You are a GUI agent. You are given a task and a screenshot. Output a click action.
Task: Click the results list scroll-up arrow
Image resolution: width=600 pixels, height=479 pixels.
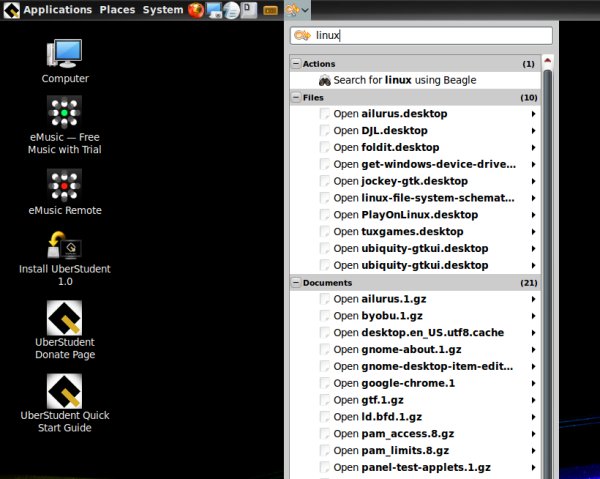coord(548,61)
